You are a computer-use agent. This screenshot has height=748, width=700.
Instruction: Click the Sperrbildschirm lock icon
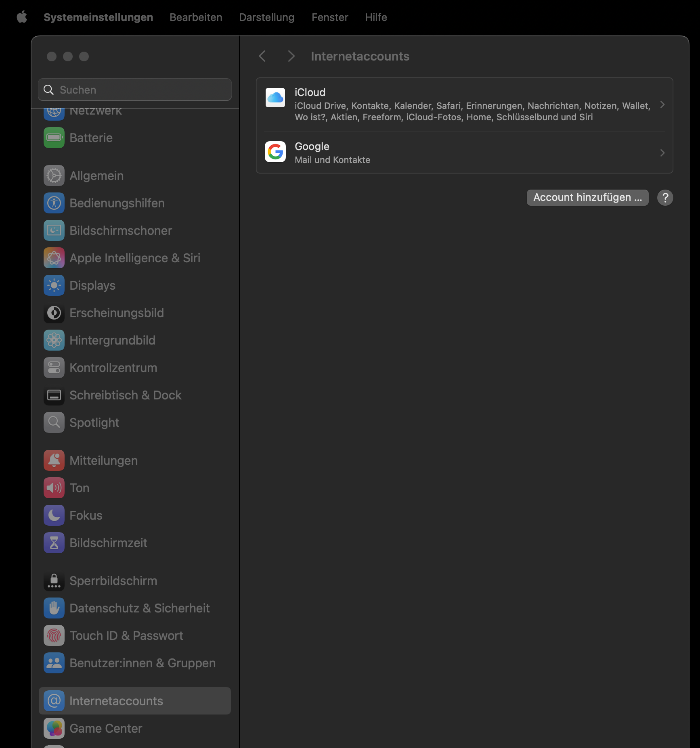54,581
